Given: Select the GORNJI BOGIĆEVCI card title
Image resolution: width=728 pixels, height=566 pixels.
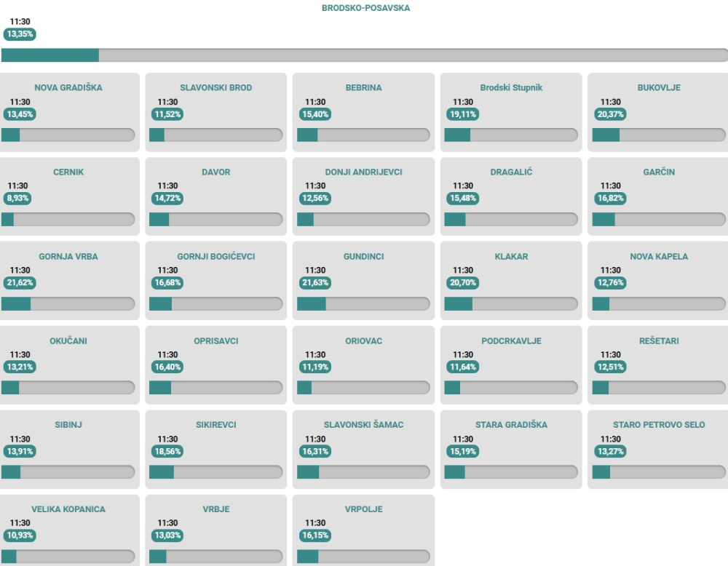Looking at the screenshot, I should tap(216, 257).
